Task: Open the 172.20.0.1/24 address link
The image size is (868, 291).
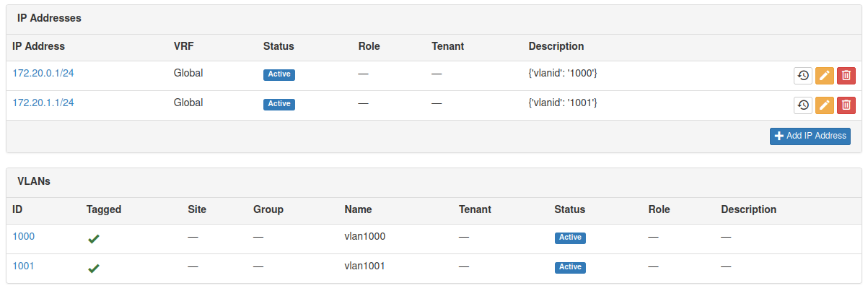Action: click(43, 73)
